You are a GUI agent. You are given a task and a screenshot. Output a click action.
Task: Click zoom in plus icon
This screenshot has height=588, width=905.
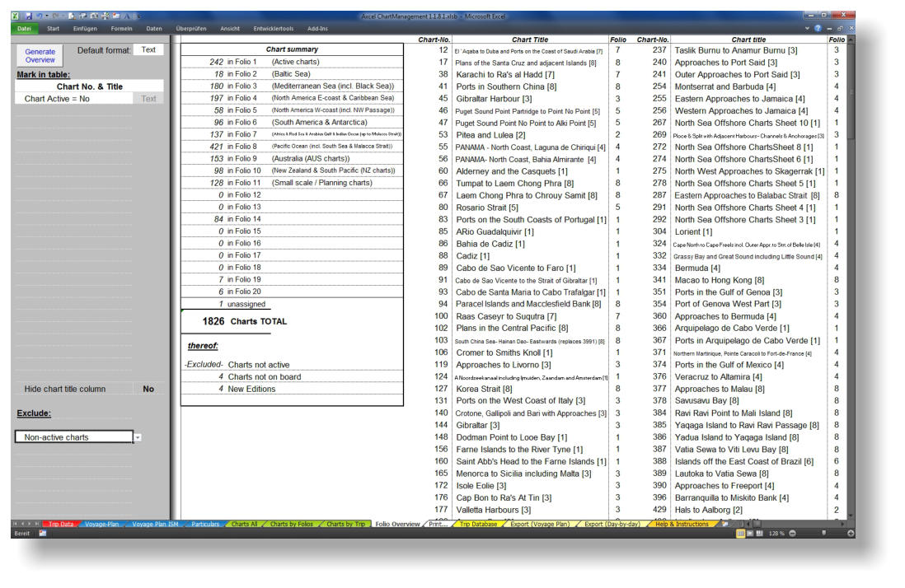pyautogui.click(x=851, y=533)
